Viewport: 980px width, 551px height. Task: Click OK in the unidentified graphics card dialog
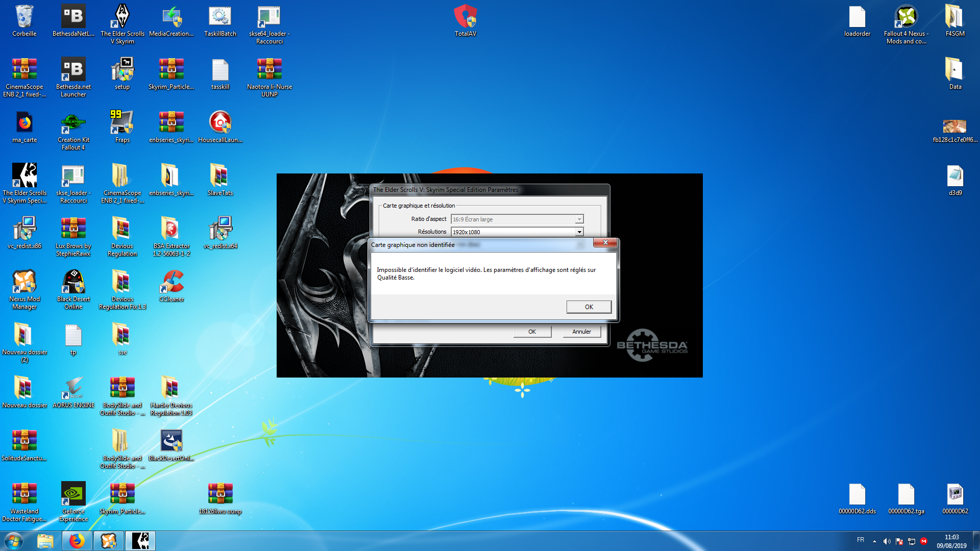[589, 307]
